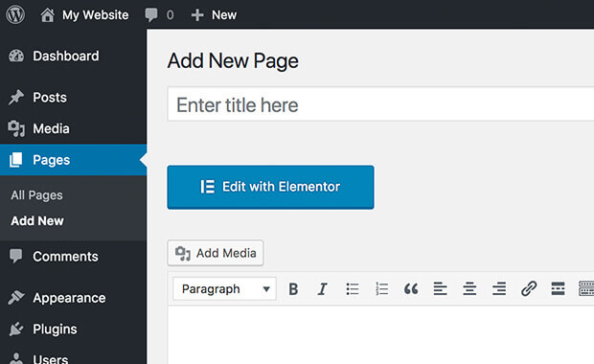Insert Read More tag
Screen dimensions: 594x364
tap(558, 289)
